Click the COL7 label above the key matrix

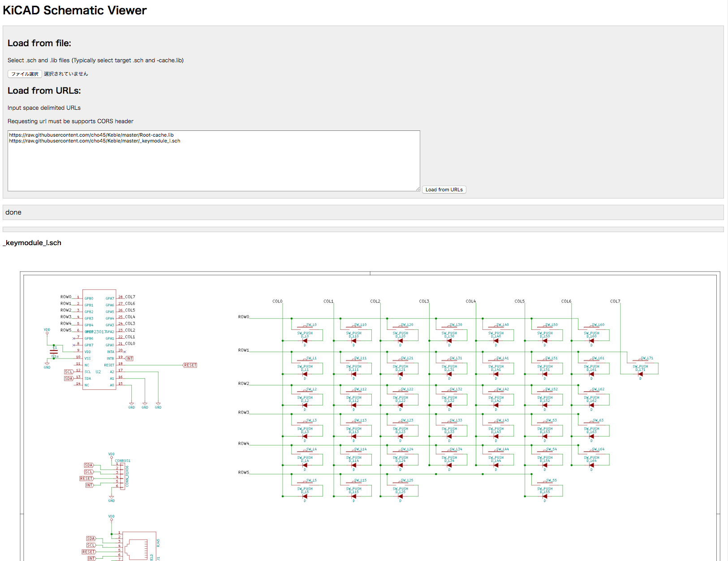click(x=615, y=302)
